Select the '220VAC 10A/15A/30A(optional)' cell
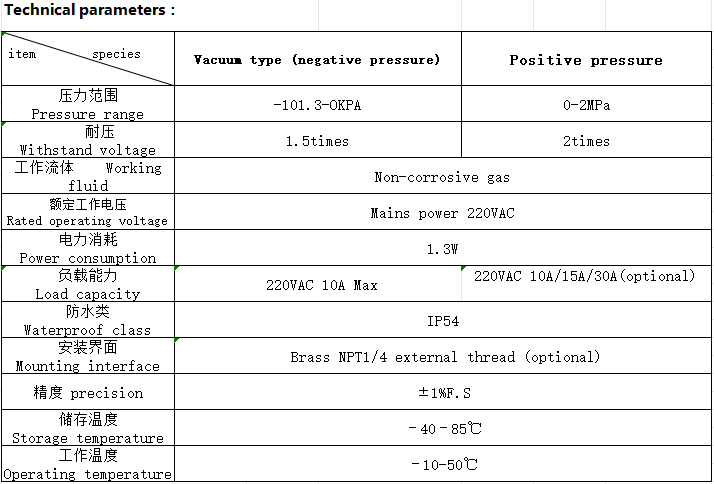Viewport: 714px width, 484px height. [585, 277]
